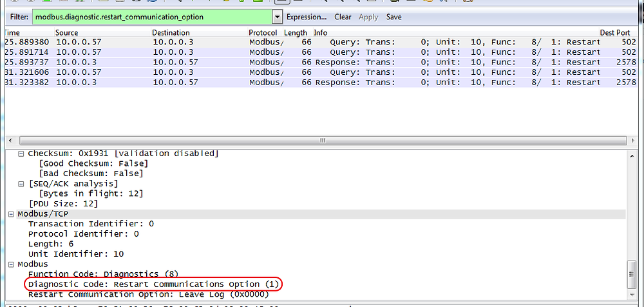Select the response packet at time 31.323382
Screen dimensions: 644x307
(x=320, y=83)
